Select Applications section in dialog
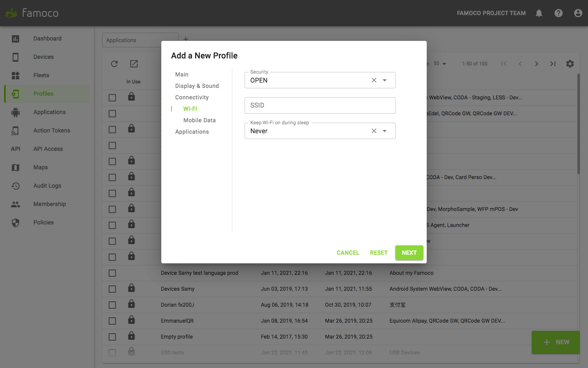Image resolution: width=588 pixels, height=368 pixels. point(192,132)
